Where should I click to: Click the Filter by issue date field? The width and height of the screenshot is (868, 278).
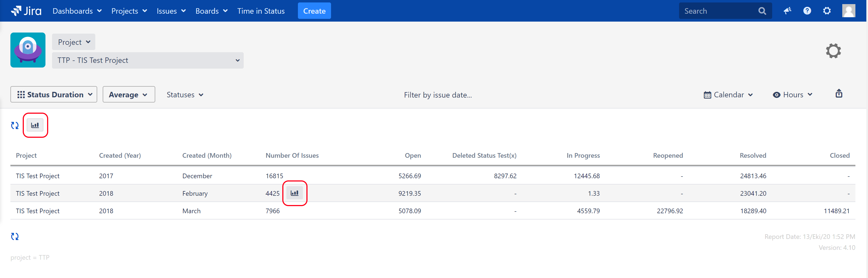437,95
